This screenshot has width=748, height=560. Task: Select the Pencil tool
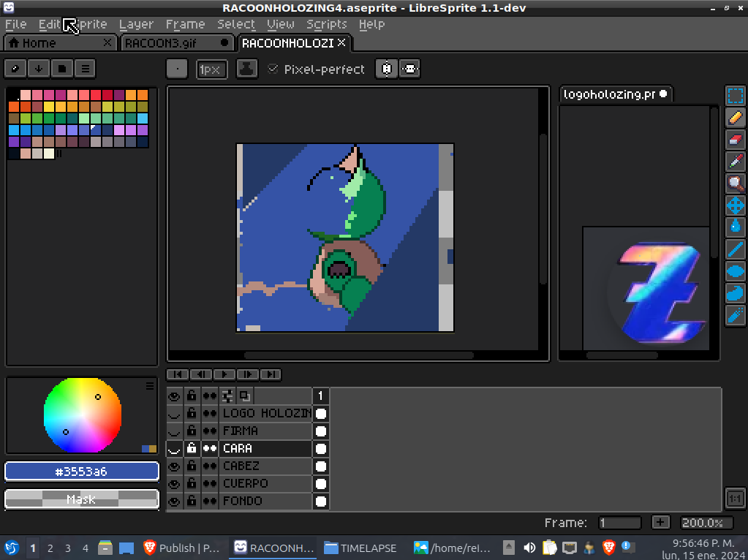[735, 118]
